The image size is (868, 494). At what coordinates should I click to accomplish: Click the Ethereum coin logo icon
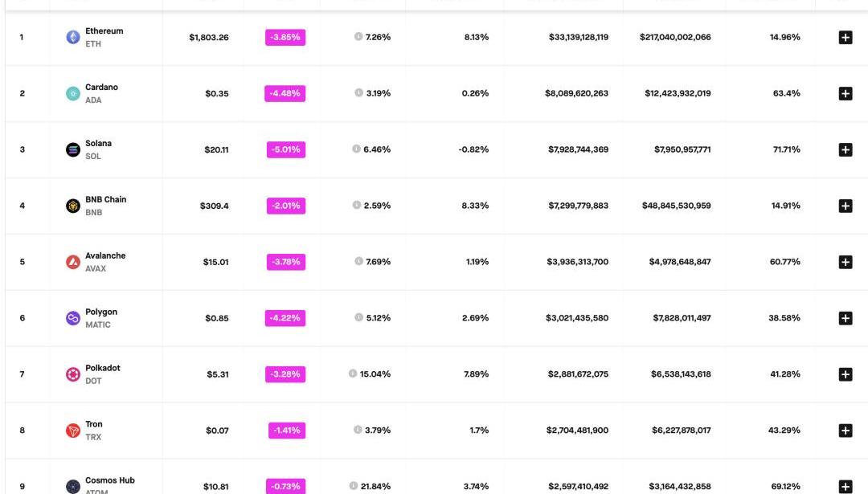[x=73, y=37]
